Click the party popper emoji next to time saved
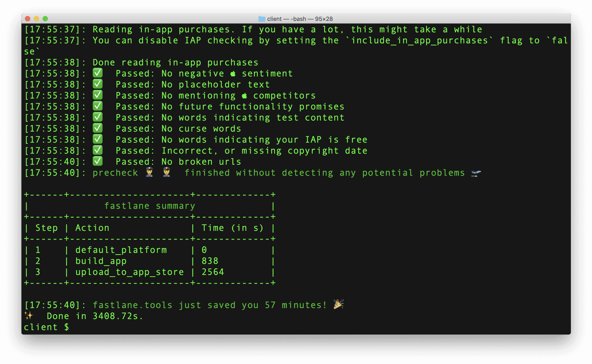The height and width of the screenshot is (364, 592). (338, 304)
